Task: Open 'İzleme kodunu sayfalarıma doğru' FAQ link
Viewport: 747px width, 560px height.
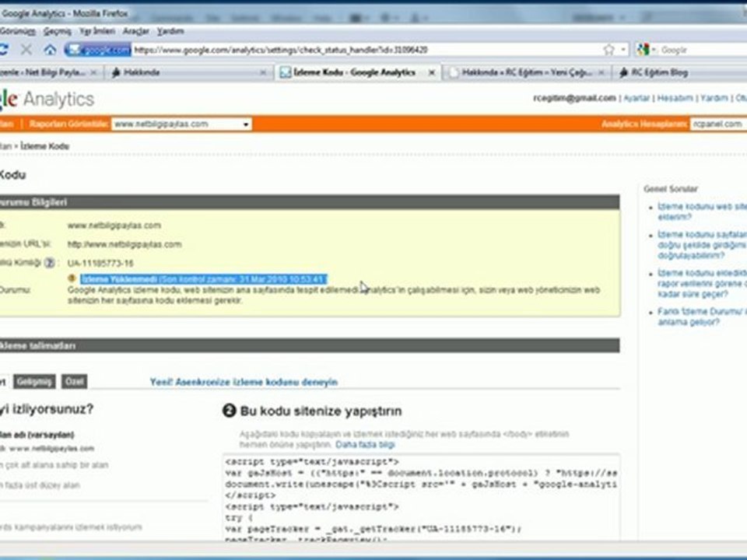Action: tap(702, 245)
